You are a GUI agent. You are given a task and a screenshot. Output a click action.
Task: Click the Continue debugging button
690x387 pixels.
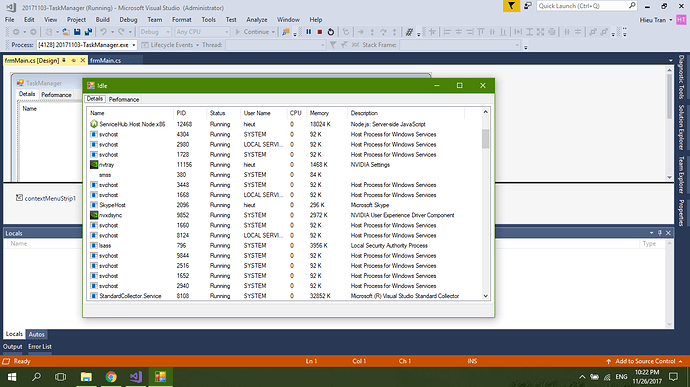[252, 32]
